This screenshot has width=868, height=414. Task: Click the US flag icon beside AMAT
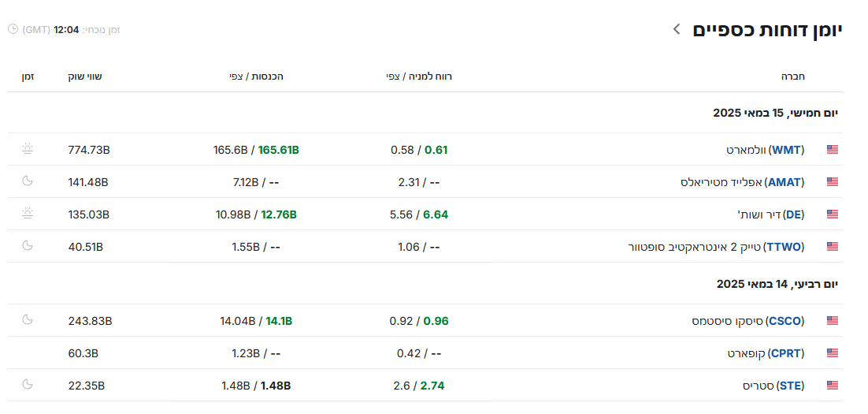tap(832, 182)
